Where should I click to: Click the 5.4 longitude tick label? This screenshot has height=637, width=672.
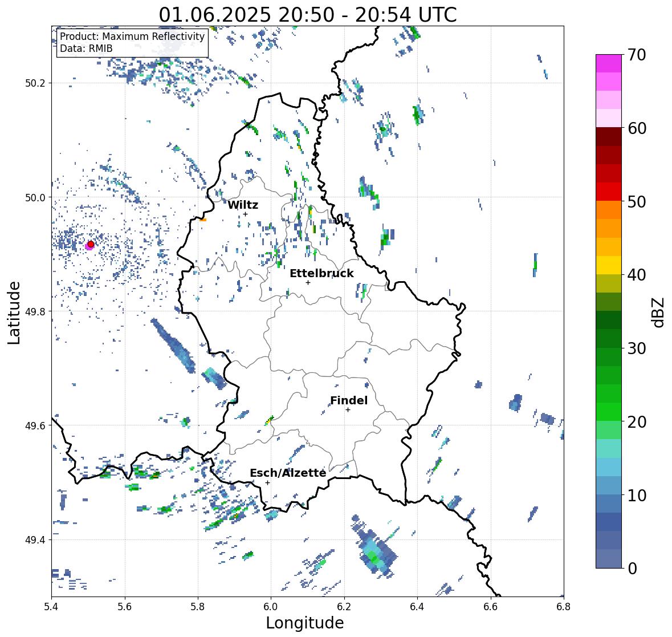point(51,607)
